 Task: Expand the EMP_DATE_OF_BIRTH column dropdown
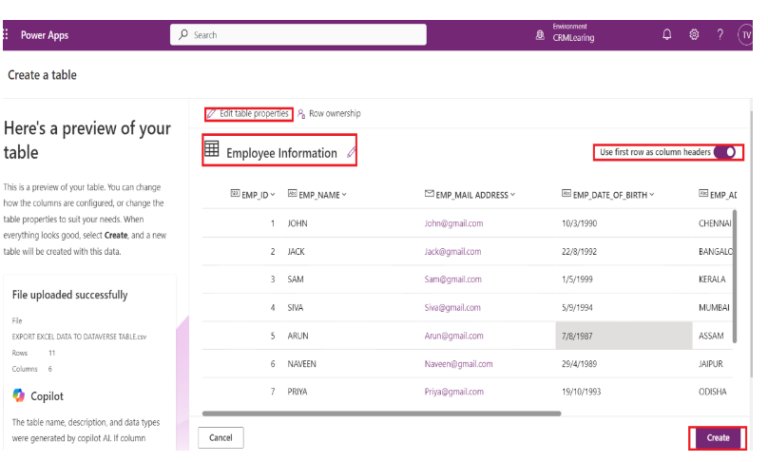(652, 194)
